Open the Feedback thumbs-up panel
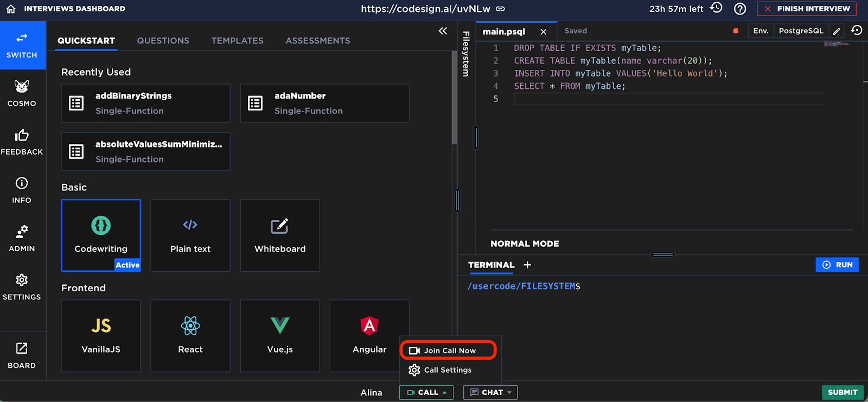The height and width of the screenshot is (402, 868). click(22, 142)
